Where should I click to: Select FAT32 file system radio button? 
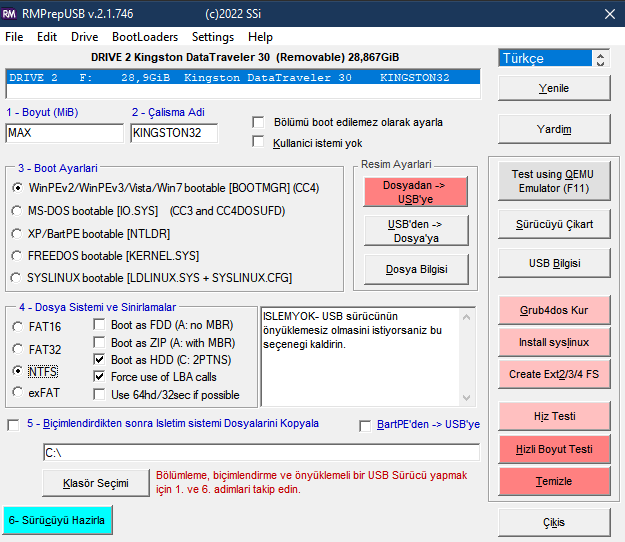click(18, 348)
